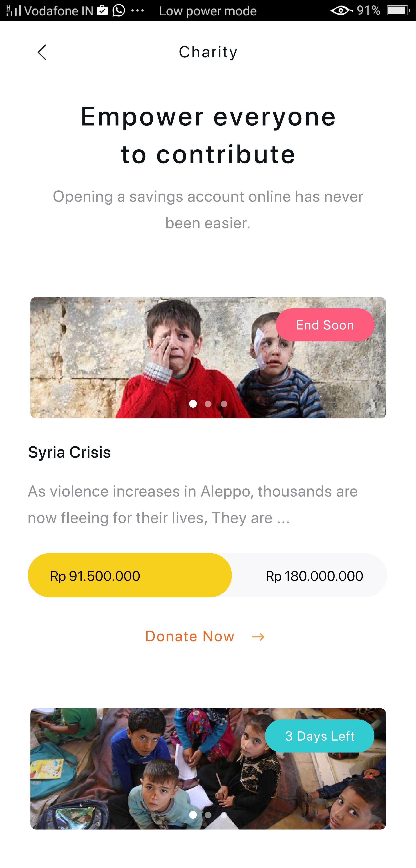Tap the eye comfort status icon
The width and height of the screenshot is (416, 868).
coord(341,10)
